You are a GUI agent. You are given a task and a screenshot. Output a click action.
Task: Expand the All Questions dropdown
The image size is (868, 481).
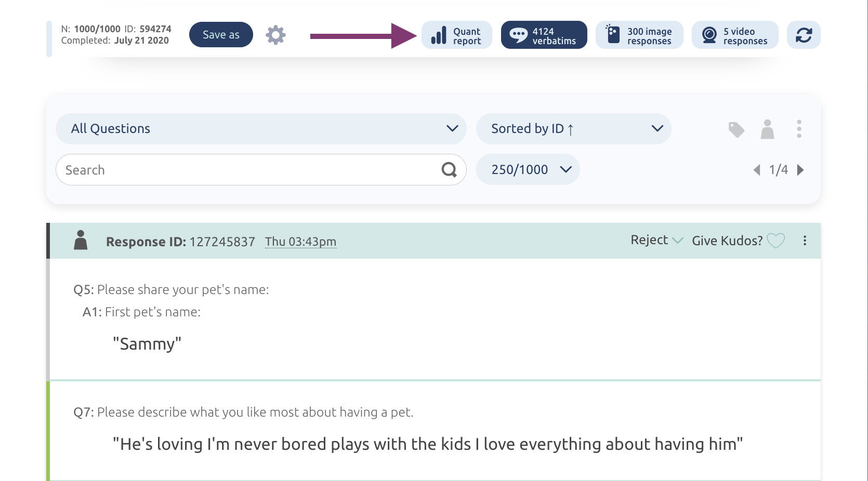pos(261,129)
